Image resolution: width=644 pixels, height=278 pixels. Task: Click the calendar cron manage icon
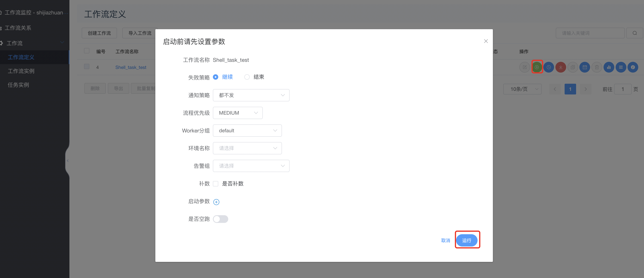pos(585,67)
